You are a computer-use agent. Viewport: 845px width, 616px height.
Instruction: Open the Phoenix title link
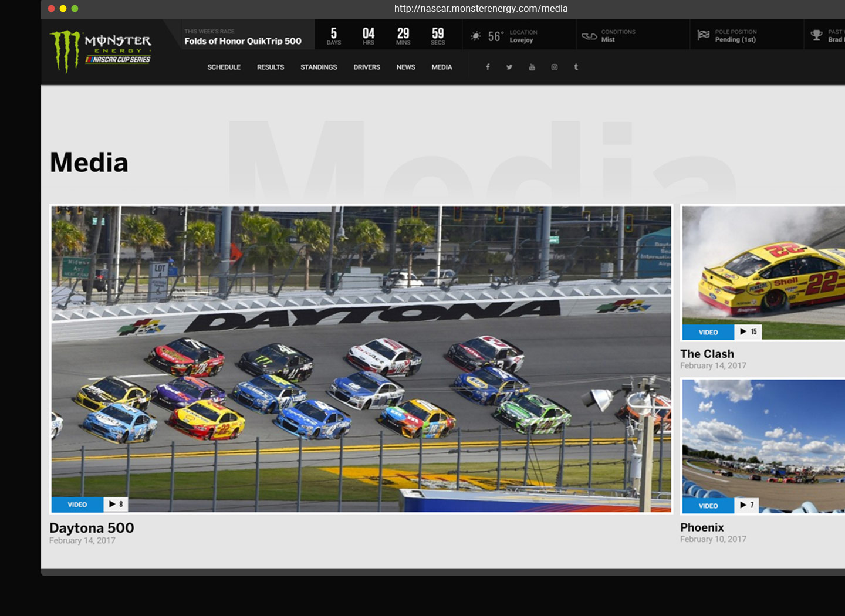click(702, 527)
